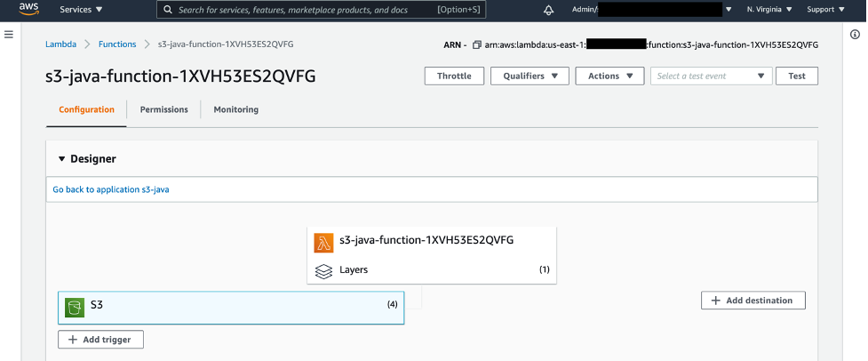Open the N. Virginia region selector
Viewport: 868px width, 361px height.
coord(769,10)
